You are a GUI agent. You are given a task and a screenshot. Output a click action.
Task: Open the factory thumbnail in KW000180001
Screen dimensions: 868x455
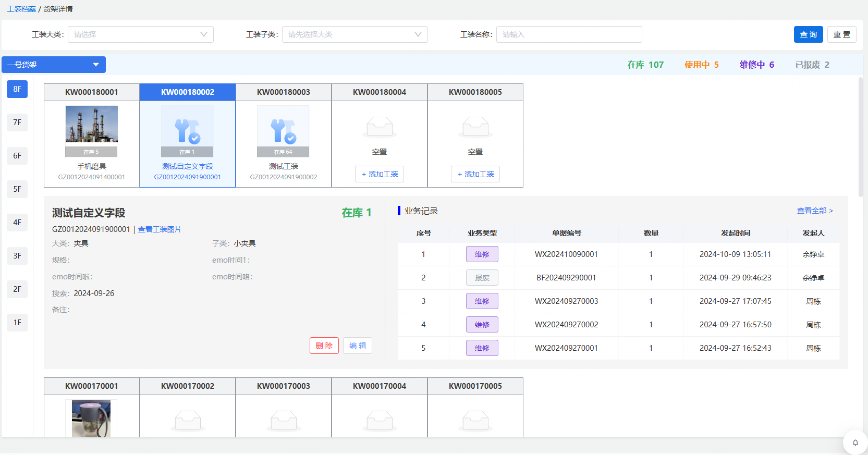pyautogui.click(x=91, y=124)
